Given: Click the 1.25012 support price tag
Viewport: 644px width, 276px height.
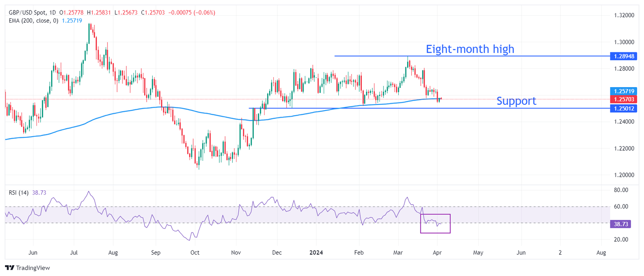Looking at the screenshot, I should 623,108.
